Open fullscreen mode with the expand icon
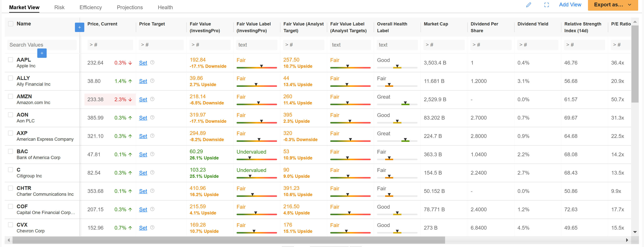644x247 pixels. click(546, 5)
